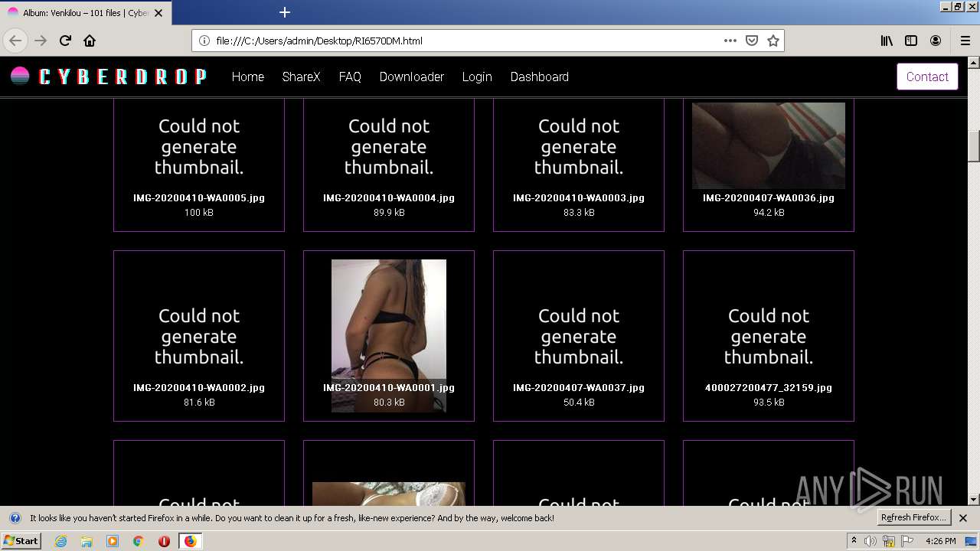Open Dashboard navigation link
This screenshot has width=980, height=551.
click(540, 77)
